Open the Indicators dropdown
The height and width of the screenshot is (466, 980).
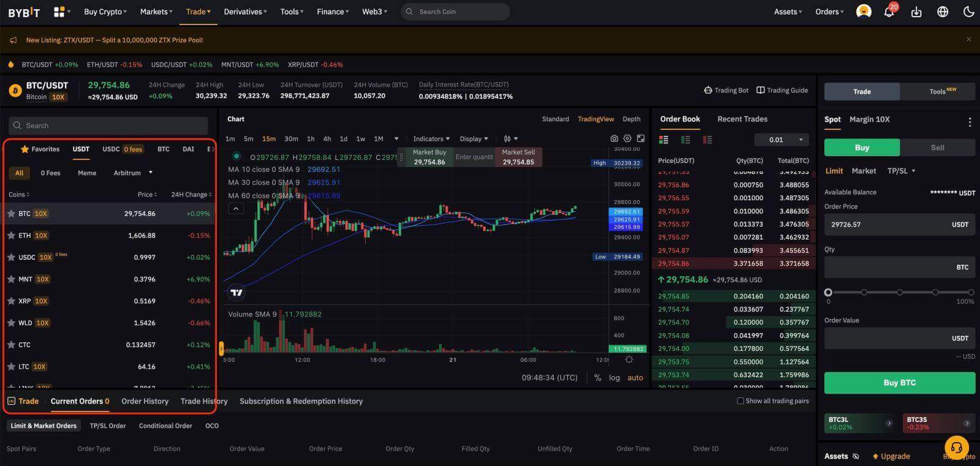tap(431, 139)
